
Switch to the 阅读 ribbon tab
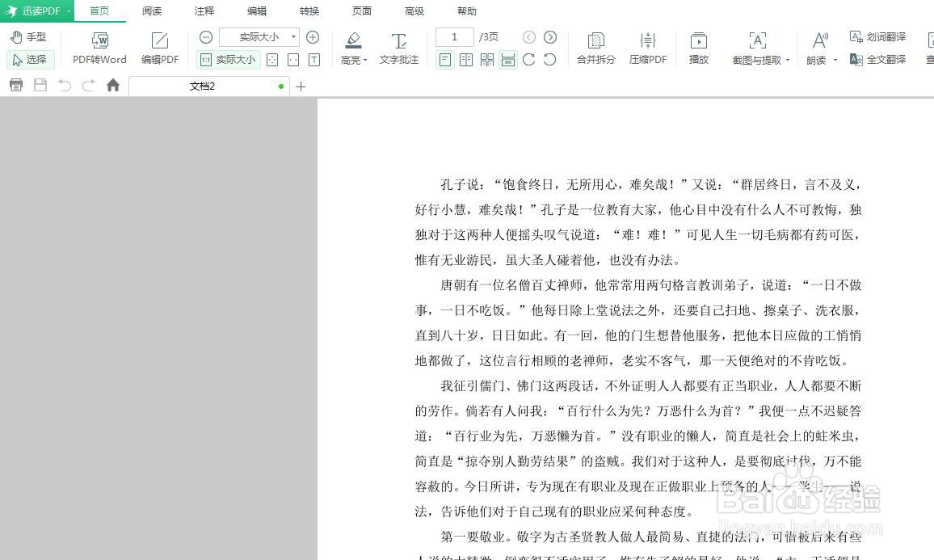pyautogui.click(x=152, y=11)
